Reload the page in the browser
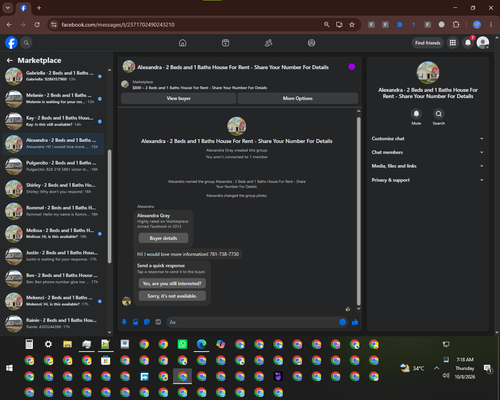Image resolution: width=500 pixels, height=400 pixels. (37, 25)
